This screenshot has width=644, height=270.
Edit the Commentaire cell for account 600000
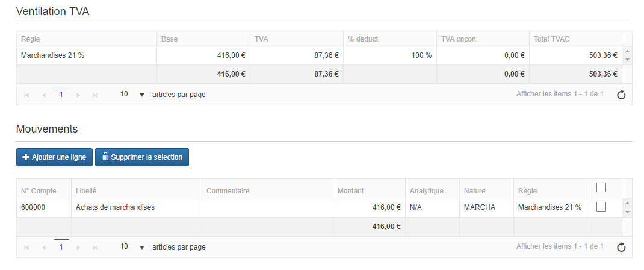(267, 207)
